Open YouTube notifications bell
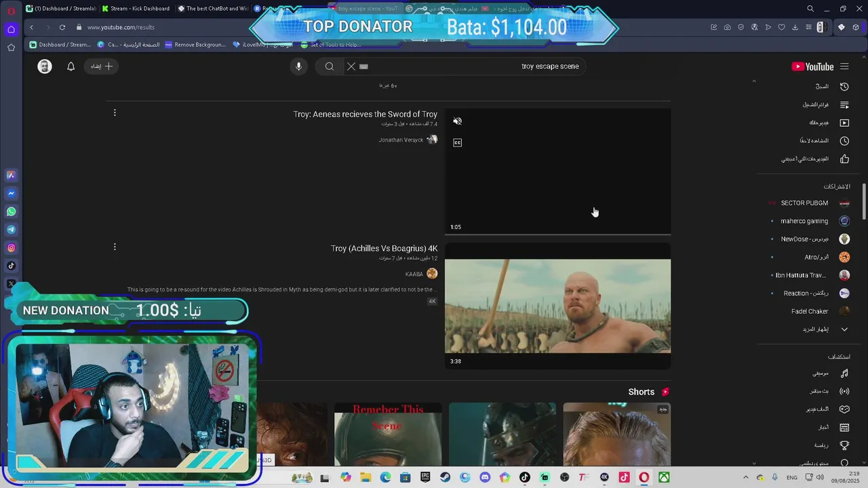 click(x=71, y=66)
